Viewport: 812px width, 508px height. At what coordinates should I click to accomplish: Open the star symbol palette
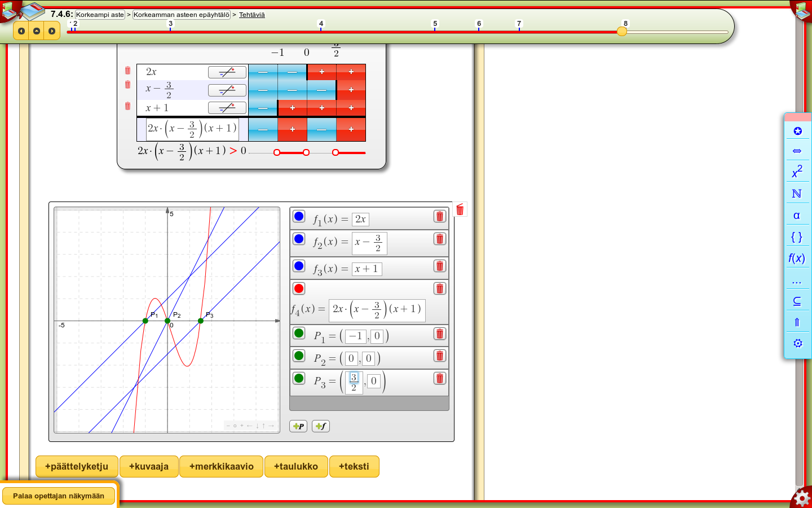(797, 131)
